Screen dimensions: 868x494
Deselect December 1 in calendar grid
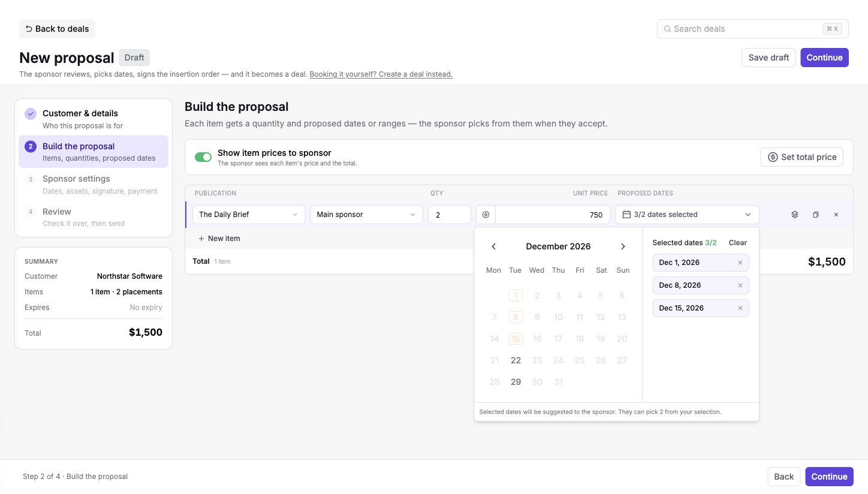[516, 296]
